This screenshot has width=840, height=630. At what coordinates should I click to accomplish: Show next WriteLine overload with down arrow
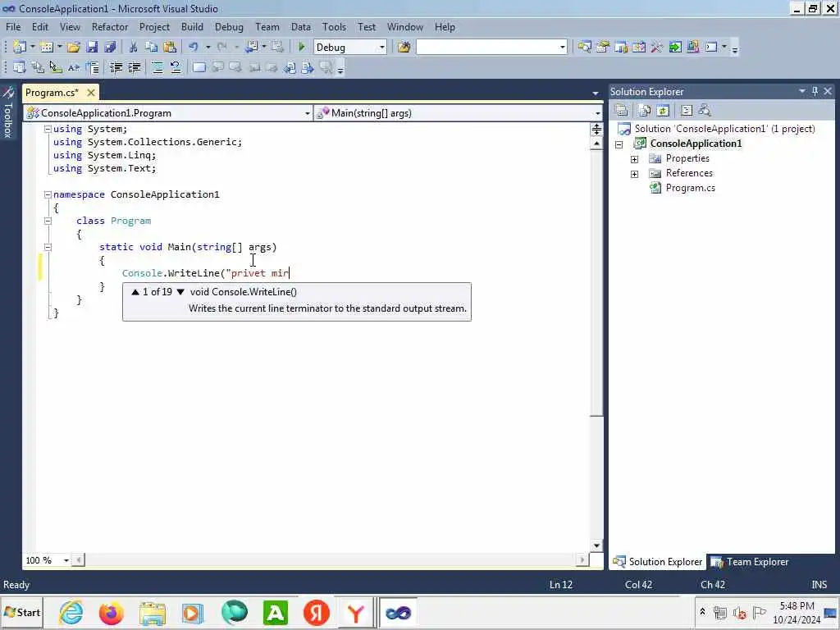pos(180,292)
